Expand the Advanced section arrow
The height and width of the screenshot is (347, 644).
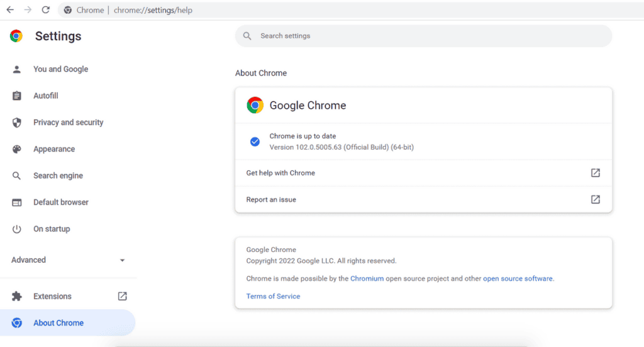(x=122, y=260)
